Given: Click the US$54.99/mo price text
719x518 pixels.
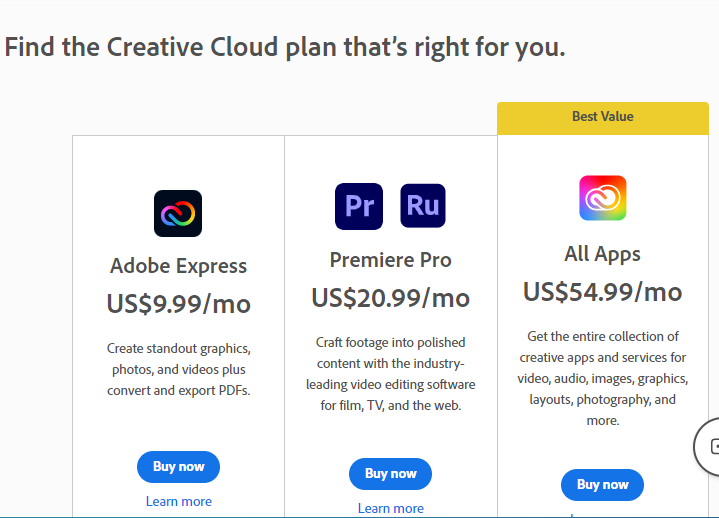Looking at the screenshot, I should click(602, 292).
